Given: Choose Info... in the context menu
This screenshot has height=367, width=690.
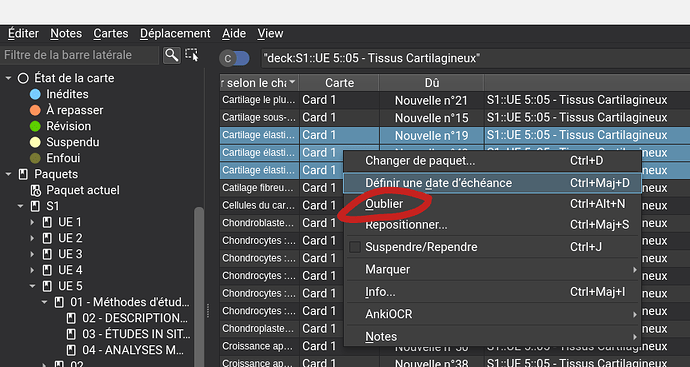Looking at the screenshot, I should [x=492, y=292].
